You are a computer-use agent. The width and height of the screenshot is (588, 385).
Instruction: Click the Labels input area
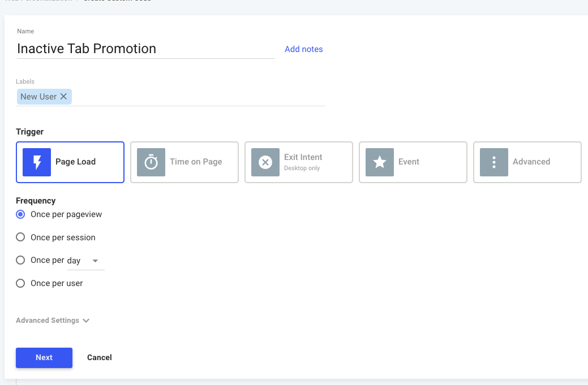tap(198, 97)
